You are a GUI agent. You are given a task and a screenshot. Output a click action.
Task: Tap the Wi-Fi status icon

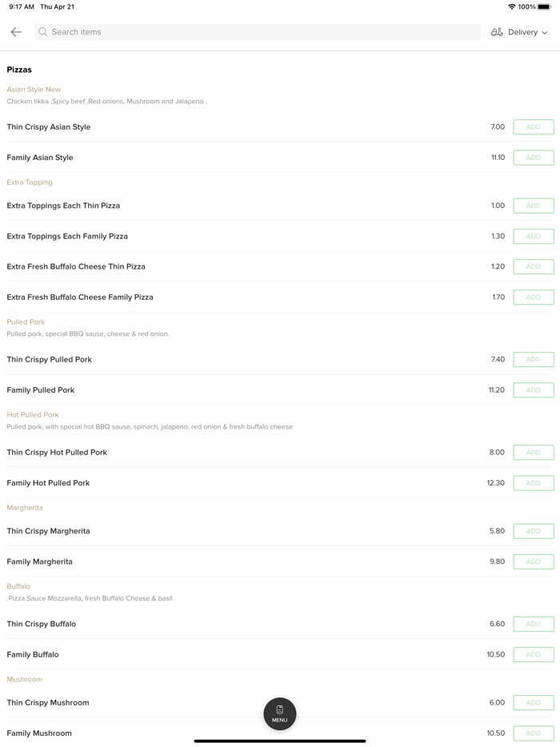tap(511, 6)
